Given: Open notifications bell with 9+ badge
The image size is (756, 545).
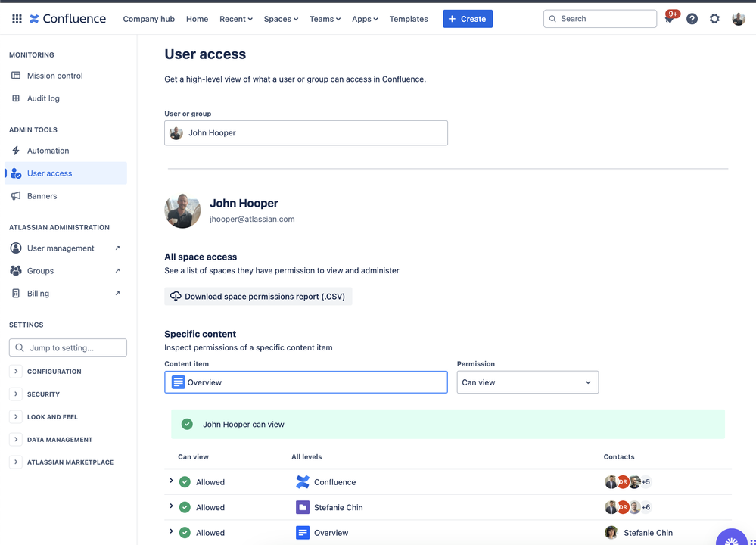Looking at the screenshot, I should [670, 18].
